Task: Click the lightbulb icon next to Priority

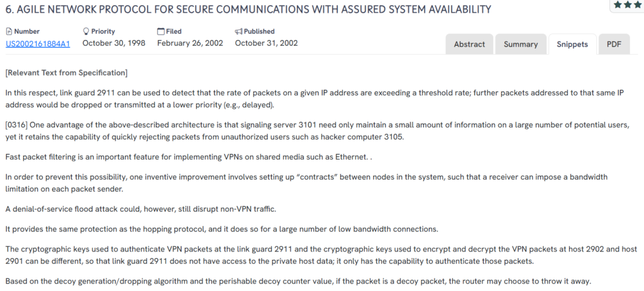Action: (x=86, y=31)
